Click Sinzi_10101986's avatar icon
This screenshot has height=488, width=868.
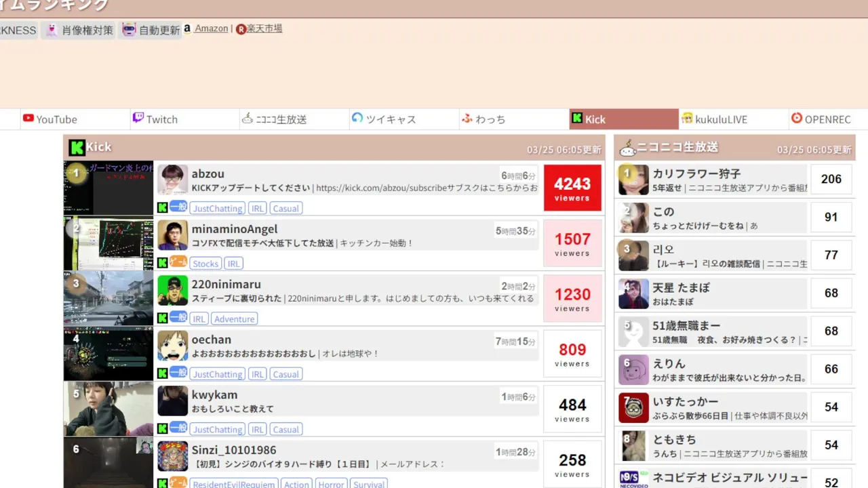173,456
